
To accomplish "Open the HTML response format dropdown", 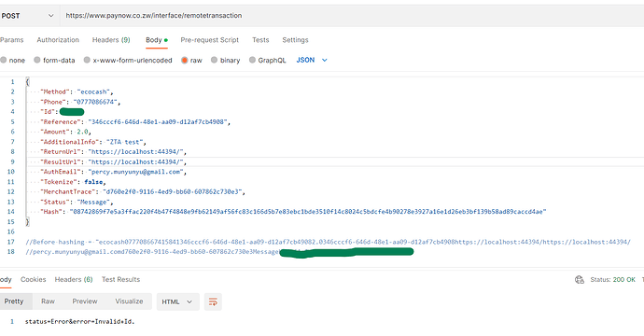I will coord(177,301).
